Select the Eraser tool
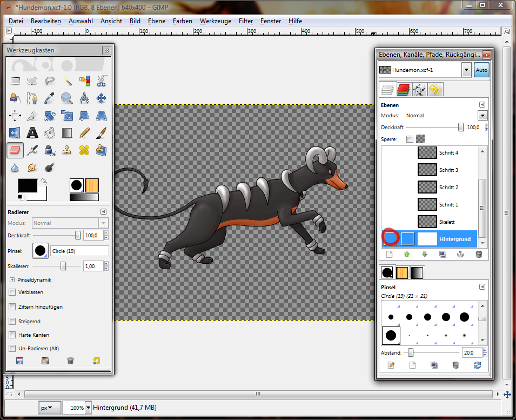This screenshot has width=516, height=420. point(15,150)
